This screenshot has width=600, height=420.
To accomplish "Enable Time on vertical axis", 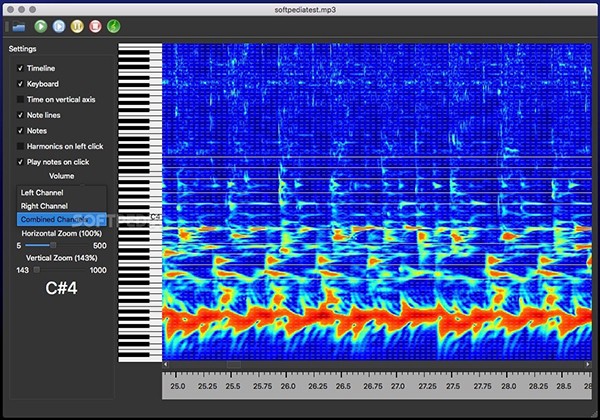I will (x=21, y=99).
